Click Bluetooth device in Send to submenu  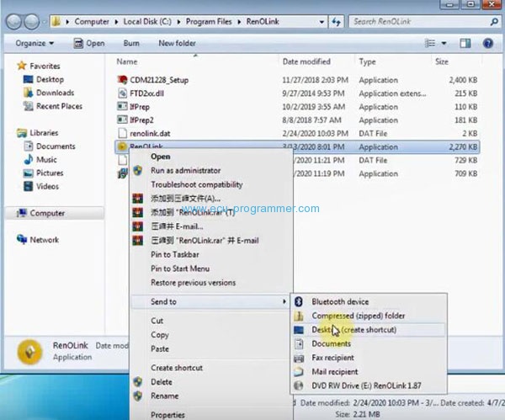pyautogui.click(x=340, y=301)
